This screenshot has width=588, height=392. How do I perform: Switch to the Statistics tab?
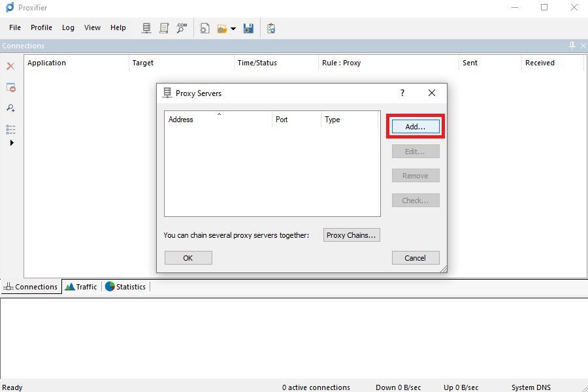tap(125, 287)
